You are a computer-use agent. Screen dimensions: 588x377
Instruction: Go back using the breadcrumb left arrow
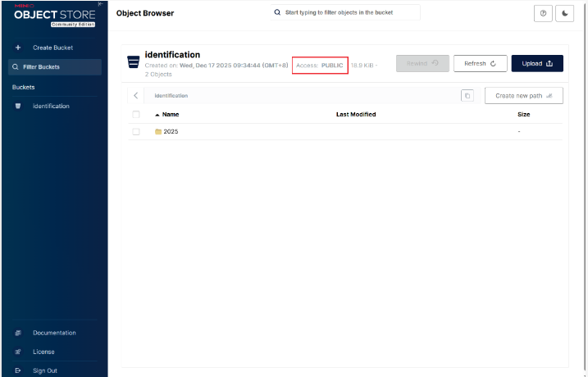136,96
